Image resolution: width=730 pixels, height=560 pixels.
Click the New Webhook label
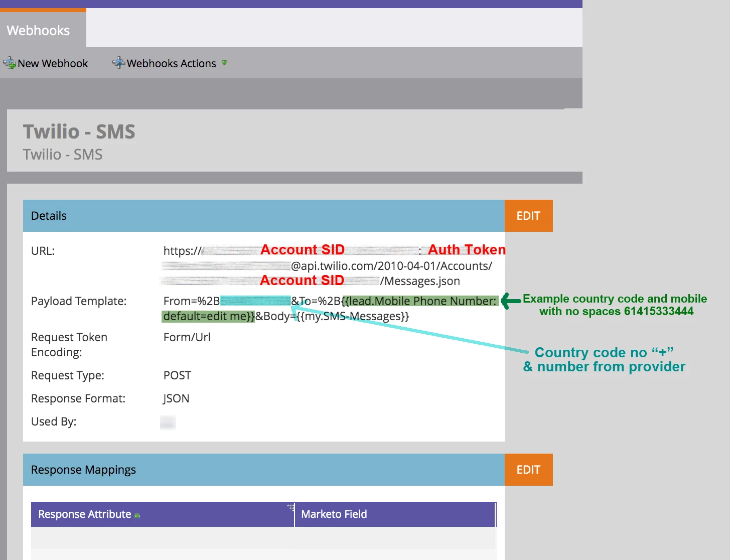coord(53,63)
